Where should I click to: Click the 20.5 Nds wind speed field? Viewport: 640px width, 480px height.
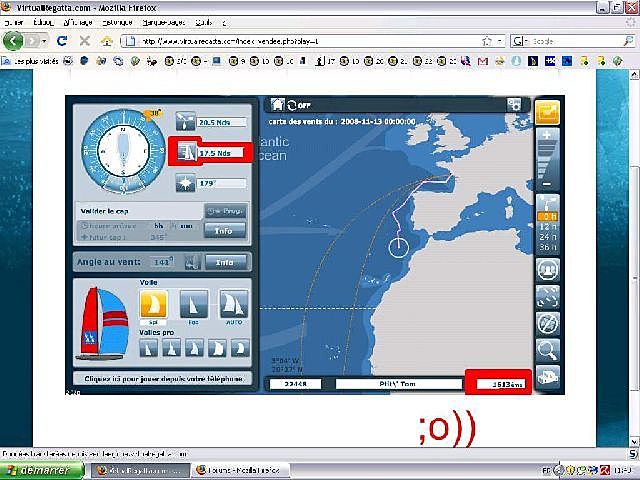pyautogui.click(x=222, y=122)
